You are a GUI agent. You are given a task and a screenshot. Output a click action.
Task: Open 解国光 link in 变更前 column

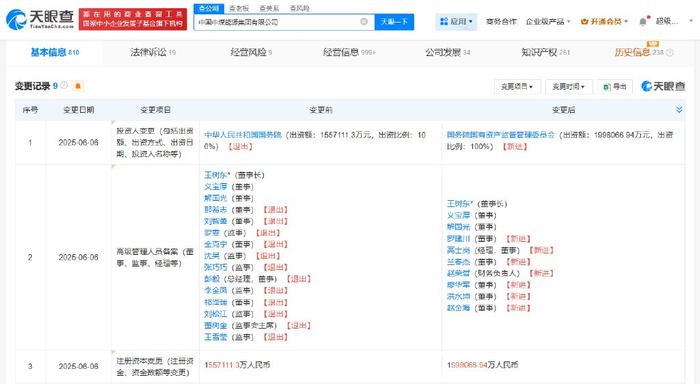(216, 198)
